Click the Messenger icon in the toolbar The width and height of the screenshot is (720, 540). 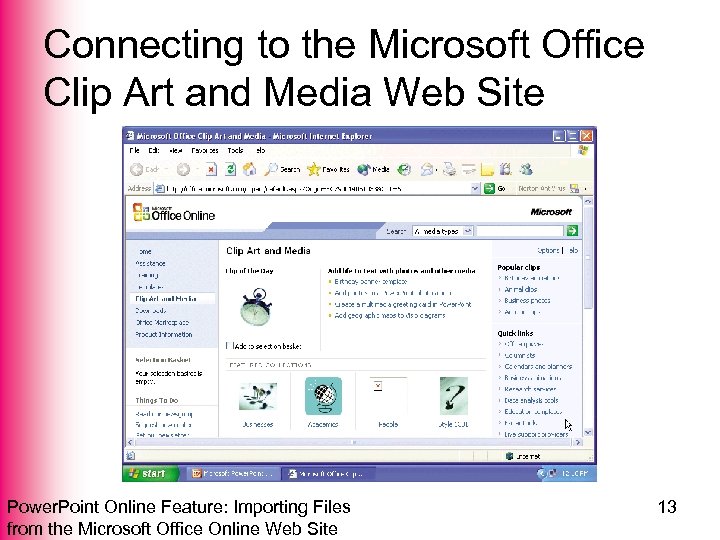[x=526, y=169]
